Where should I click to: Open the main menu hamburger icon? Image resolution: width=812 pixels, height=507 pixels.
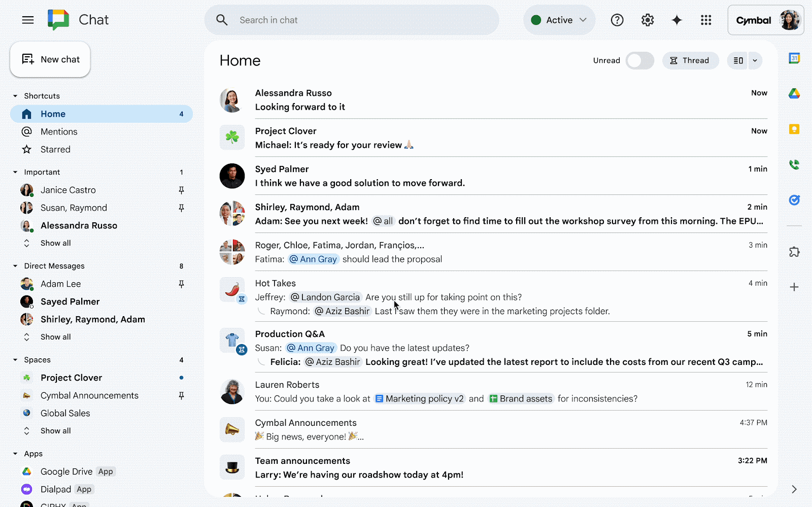point(28,20)
